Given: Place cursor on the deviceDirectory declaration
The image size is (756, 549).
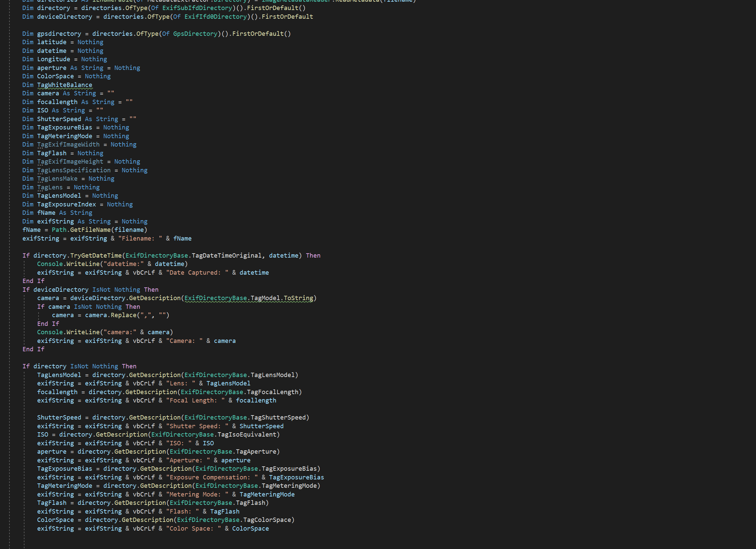Looking at the screenshot, I should (65, 16).
